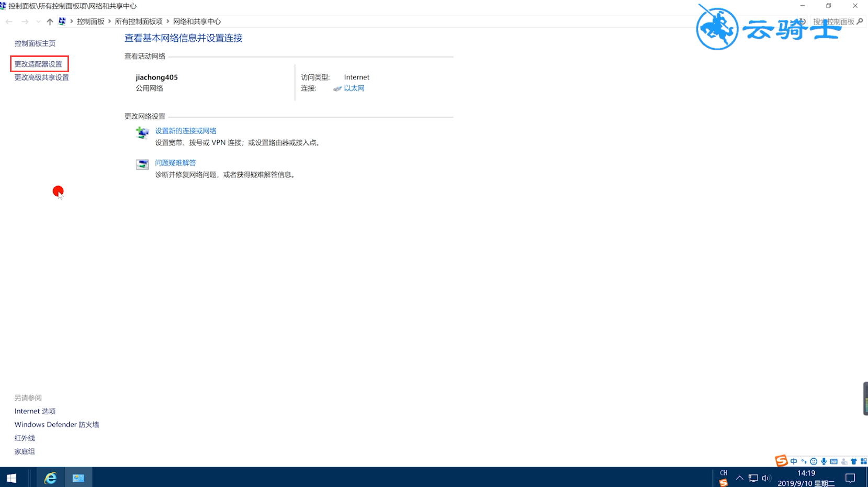Image resolution: width=868 pixels, height=487 pixels.
Task: Go up one level with up arrow
Action: 50,21
